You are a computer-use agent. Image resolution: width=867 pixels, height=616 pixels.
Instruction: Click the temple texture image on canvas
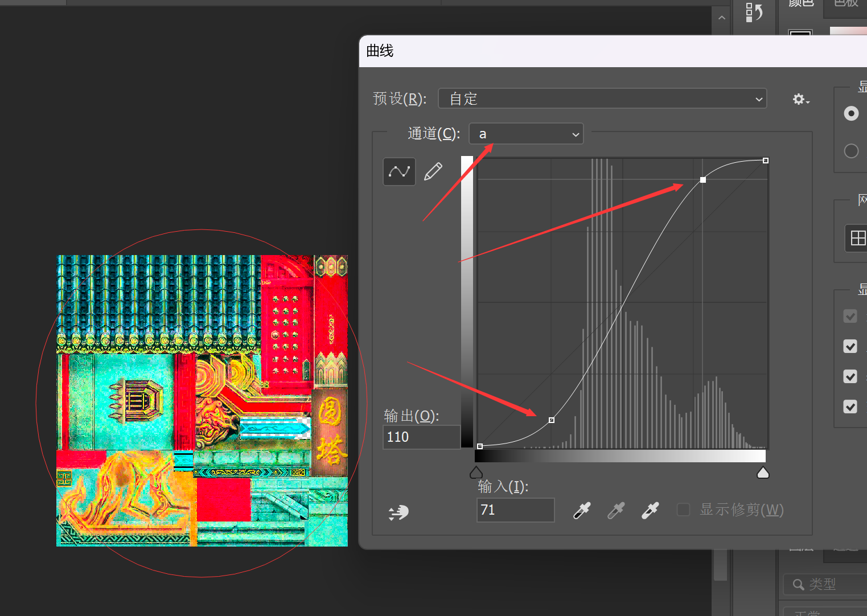coord(202,401)
